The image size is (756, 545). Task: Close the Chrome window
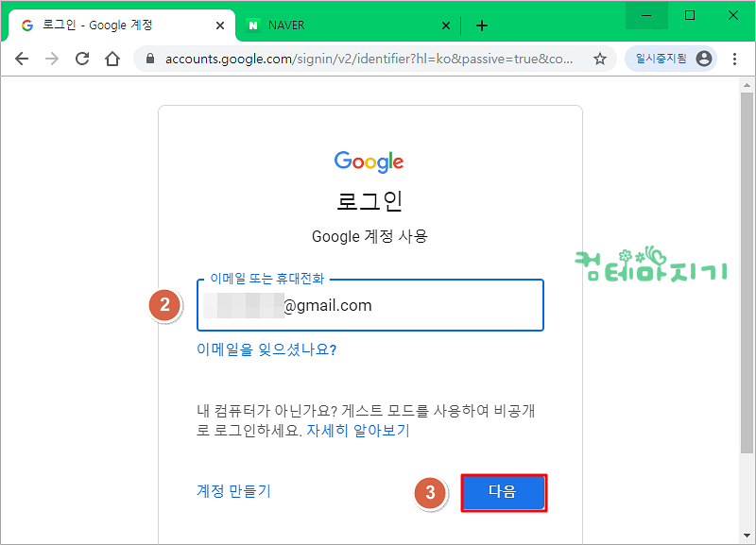(733, 15)
